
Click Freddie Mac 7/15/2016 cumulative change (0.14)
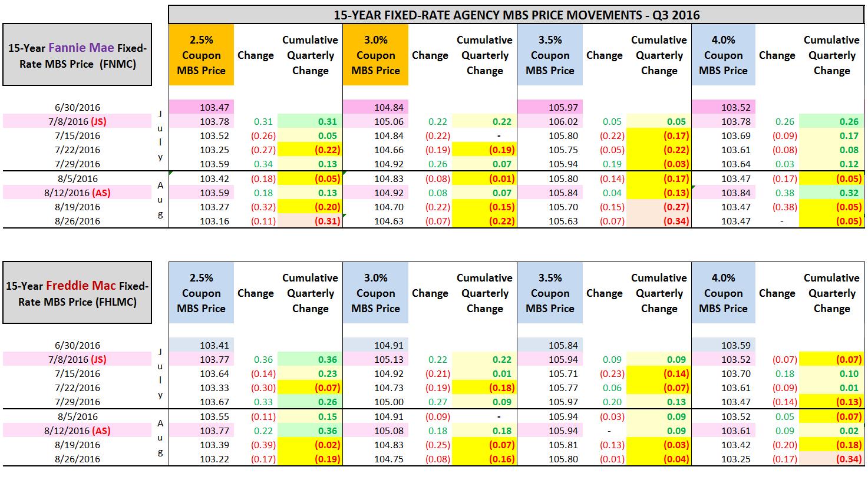pyautogui.click(x=658, y=373)
